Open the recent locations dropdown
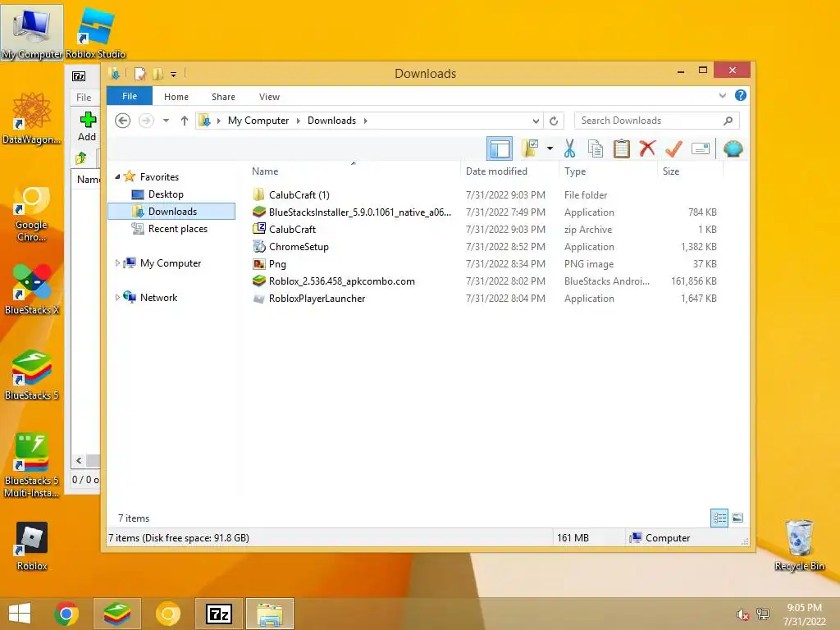This screenshot has height=630, width=840. tap(166, 121)
